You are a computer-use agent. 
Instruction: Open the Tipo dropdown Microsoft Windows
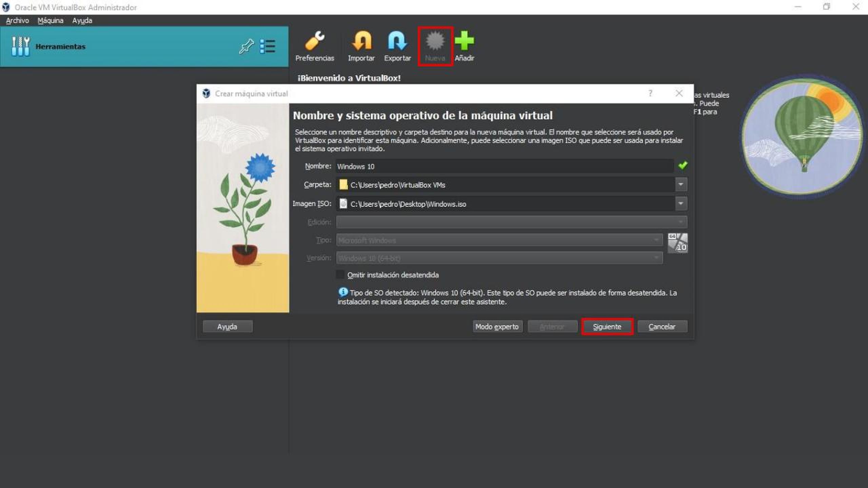499,240
